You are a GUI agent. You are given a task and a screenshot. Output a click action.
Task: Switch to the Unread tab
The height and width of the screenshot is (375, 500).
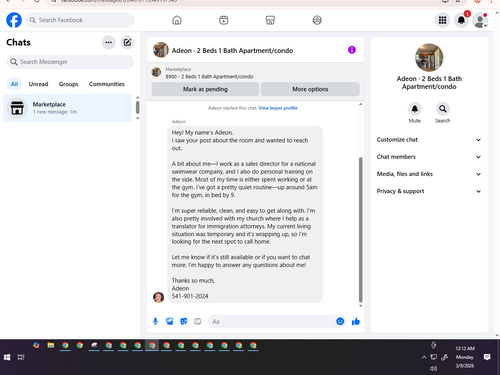click(38, 84)
